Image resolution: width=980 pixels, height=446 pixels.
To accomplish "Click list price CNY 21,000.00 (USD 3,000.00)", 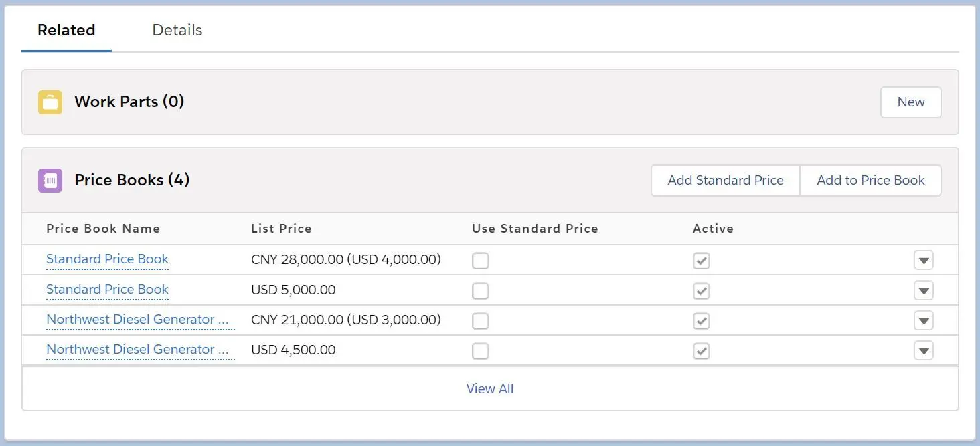I will [x=346, y=320].
